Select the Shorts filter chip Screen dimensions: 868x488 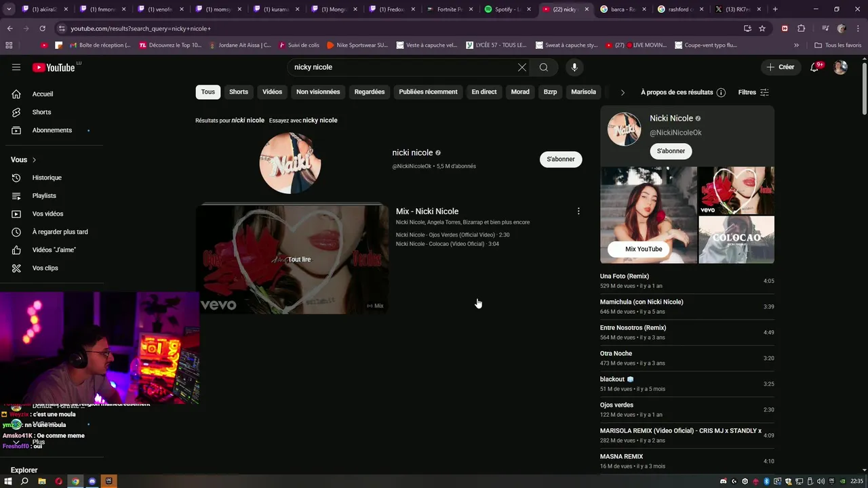pyautogui.click(x=239, y=92)
